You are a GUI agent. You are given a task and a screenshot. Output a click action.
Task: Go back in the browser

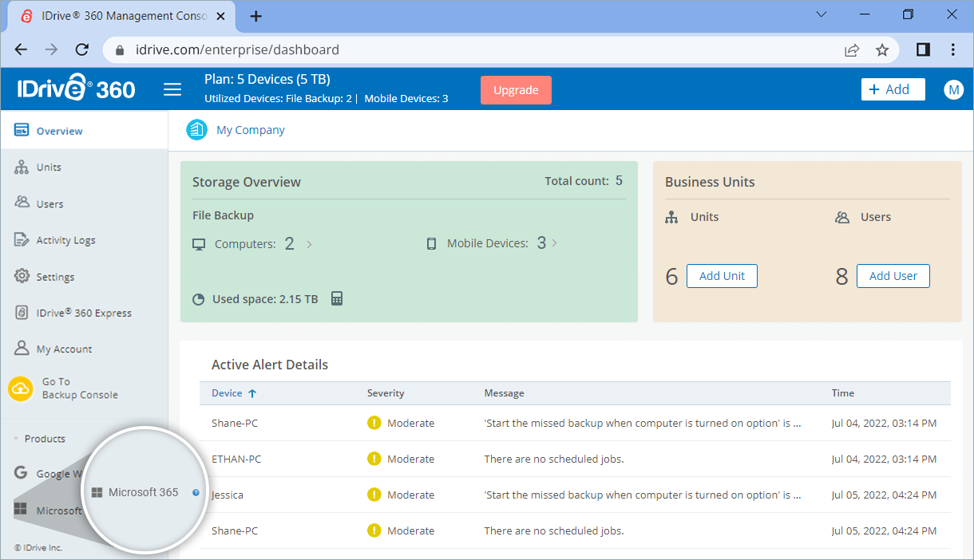click(x=22, y=49)
